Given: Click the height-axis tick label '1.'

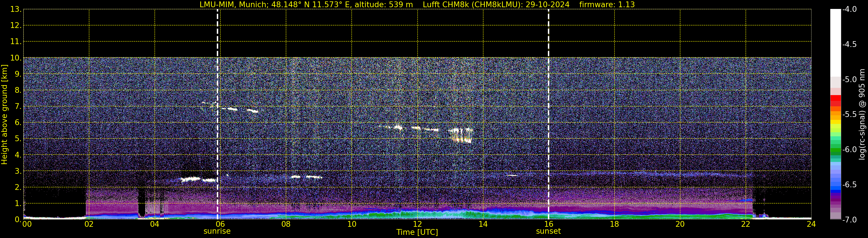Looking at the screenshot, I should pos(18,204).
